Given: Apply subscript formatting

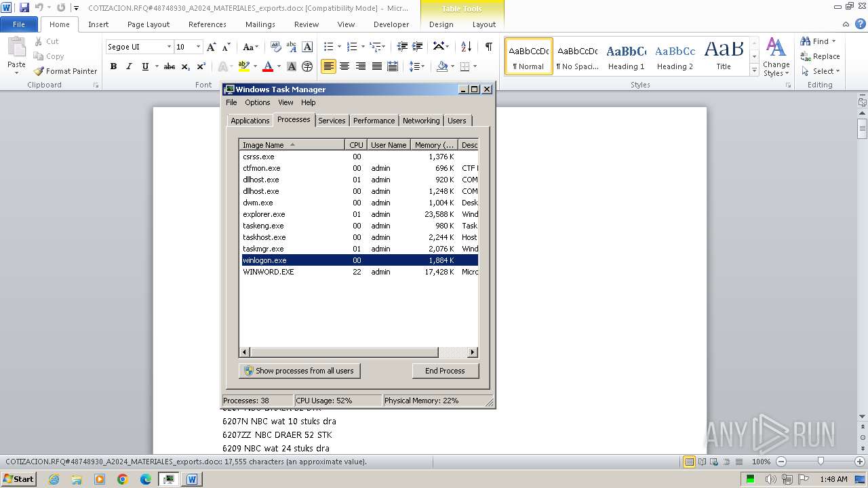Looking at the screenshot, I should coord(186,66).
